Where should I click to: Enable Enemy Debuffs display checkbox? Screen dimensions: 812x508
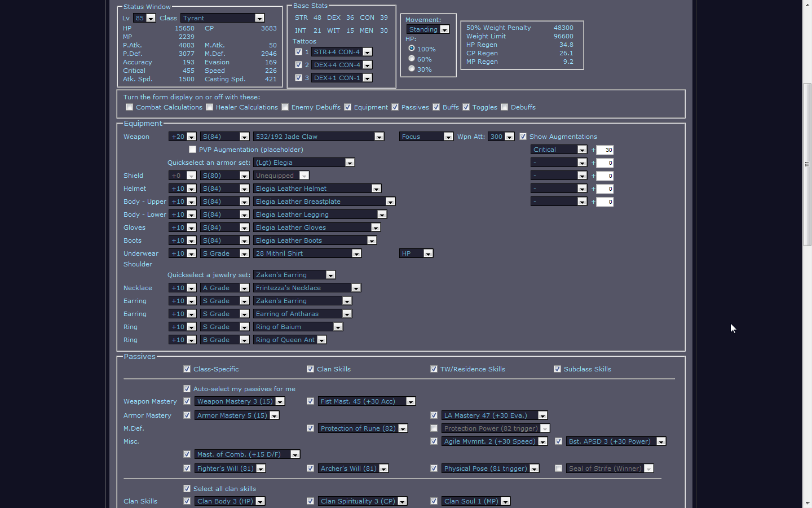[285, 107]
